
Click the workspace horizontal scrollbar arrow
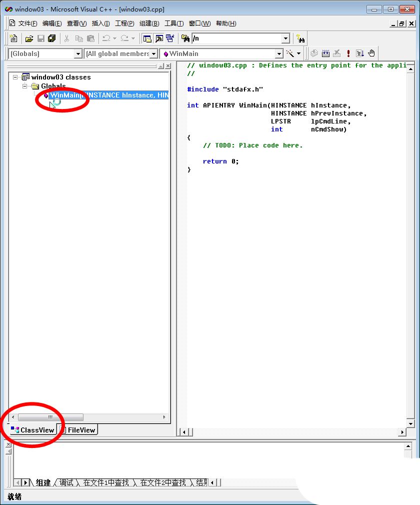(164, 417)
